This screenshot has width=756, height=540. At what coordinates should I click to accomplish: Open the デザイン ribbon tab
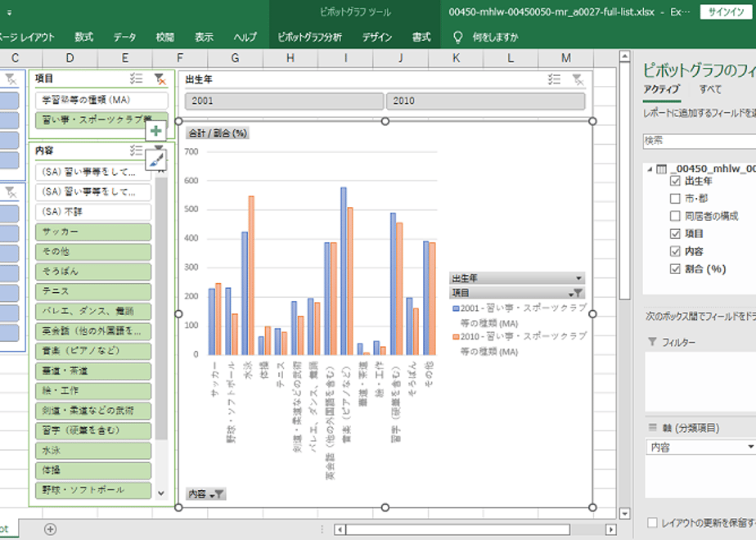pyautogui.click(x=377, y=37)
